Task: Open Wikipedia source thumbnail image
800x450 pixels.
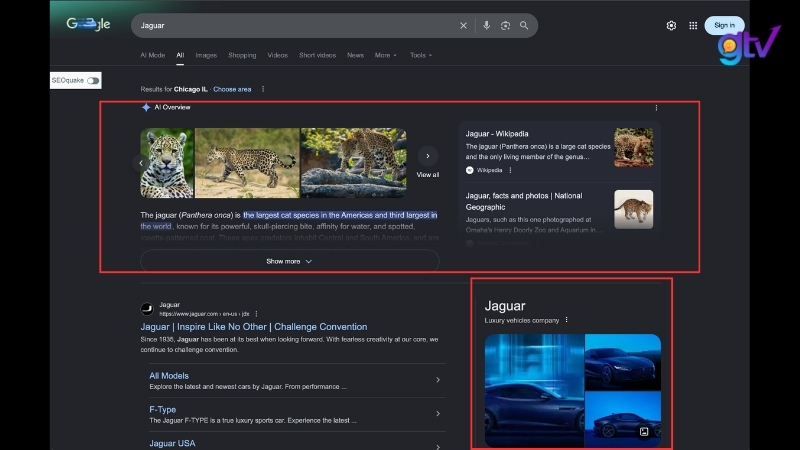Action: click(x=634, y=147)
